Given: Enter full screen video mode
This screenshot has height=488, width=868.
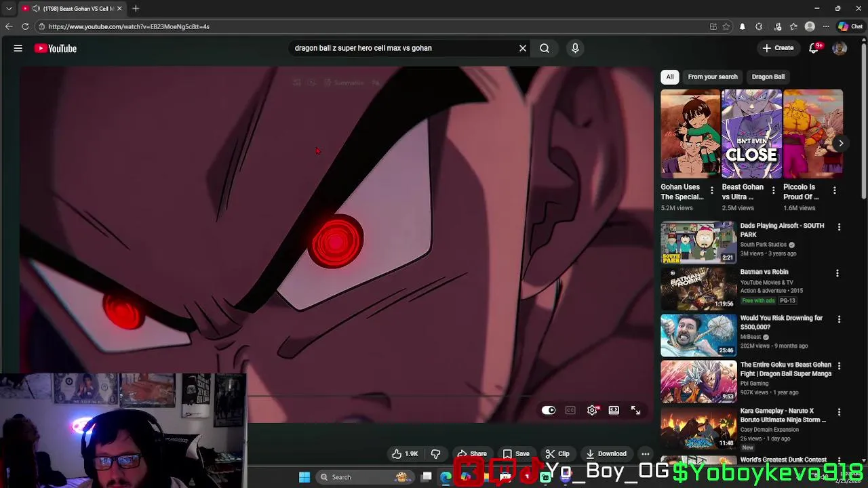Looking at the screenshot, I should coord(635,410).
